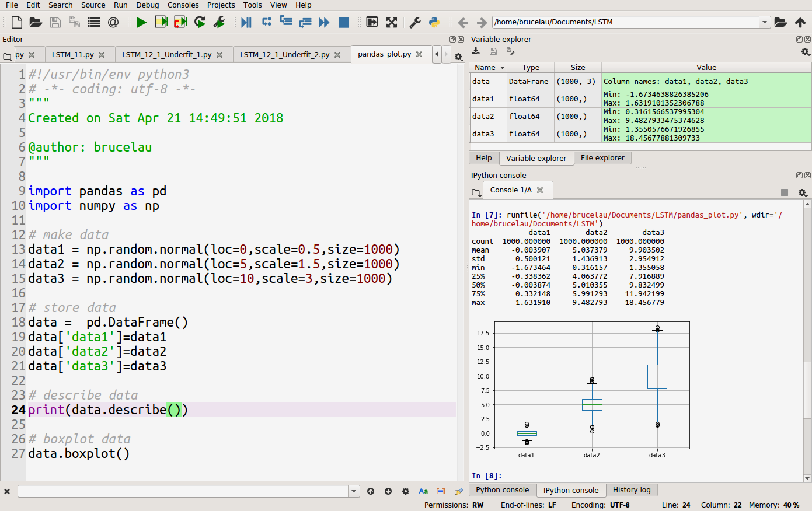This screenshot has height=511, width=812.
Task: Open the PYTHONPATH manager Python icon
Action: [x=434, y=22]
